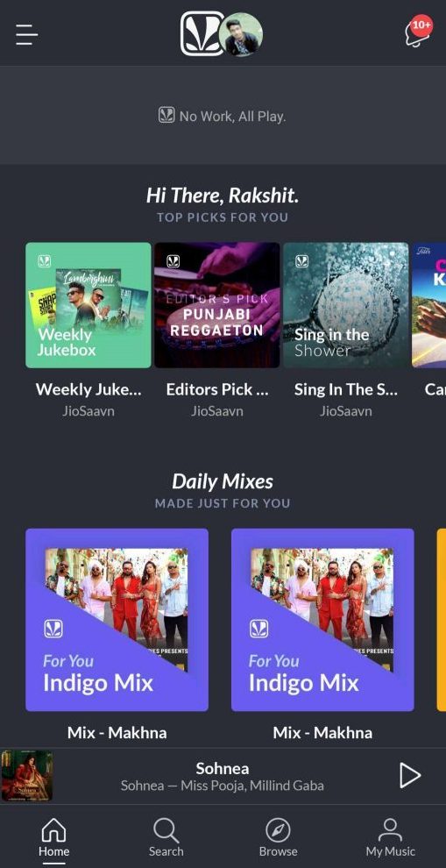Tap the My Music person icon
The image size is (446, 868).
[x=390, y=830]
